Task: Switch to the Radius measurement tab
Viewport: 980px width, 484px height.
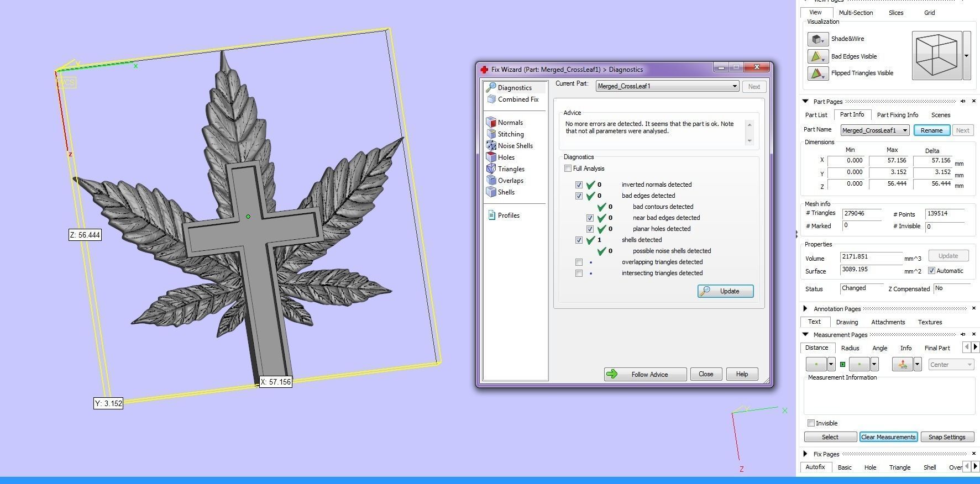Action: coord(850,348)
